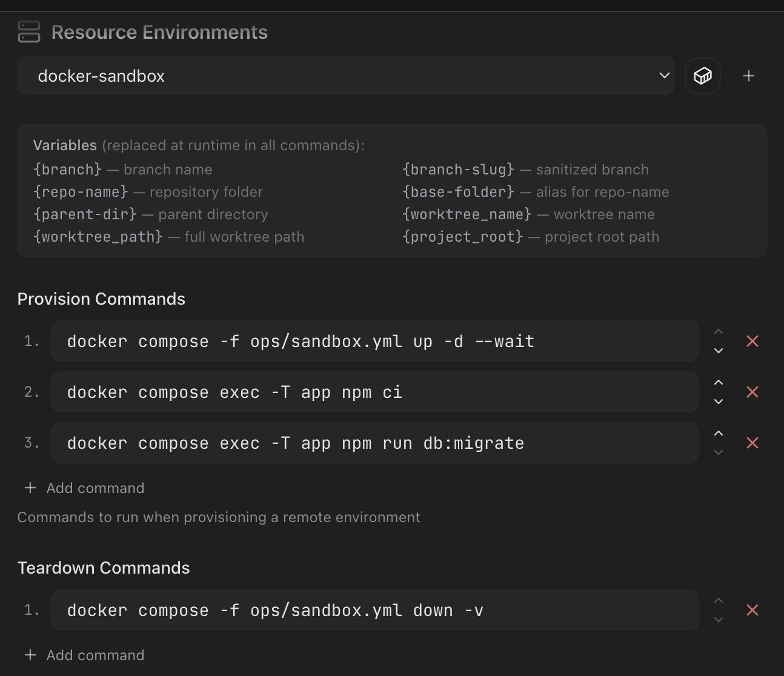Move provision command 3 up
Viewport: 784px width, 676px height.
719,434
